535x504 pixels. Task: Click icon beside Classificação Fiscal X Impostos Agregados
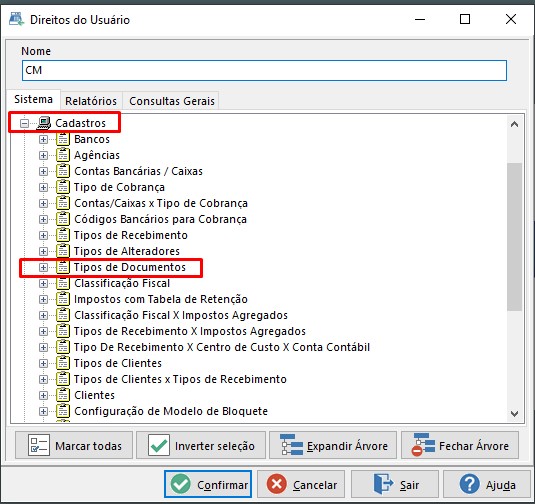(x=63, y=315)
